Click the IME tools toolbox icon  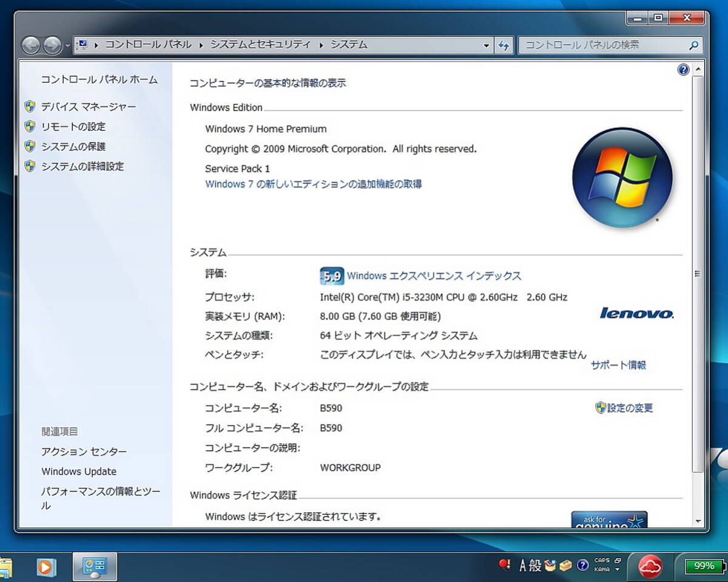coord(565,566)
